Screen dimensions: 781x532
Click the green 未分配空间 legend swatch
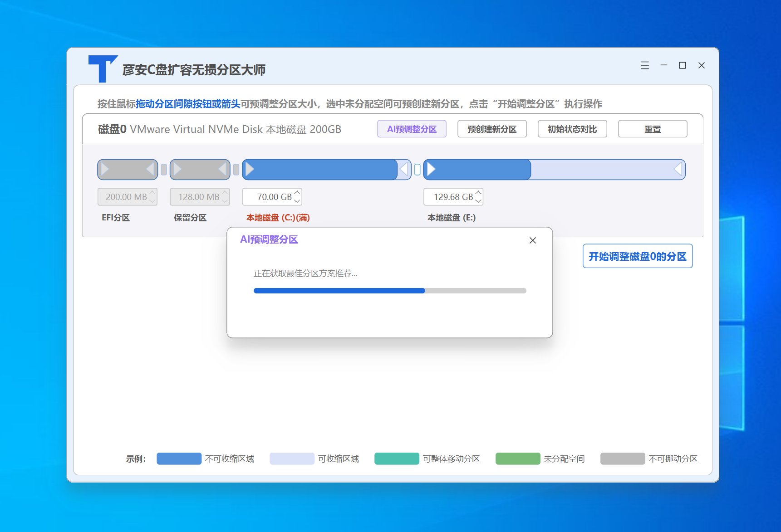[518, 459]
